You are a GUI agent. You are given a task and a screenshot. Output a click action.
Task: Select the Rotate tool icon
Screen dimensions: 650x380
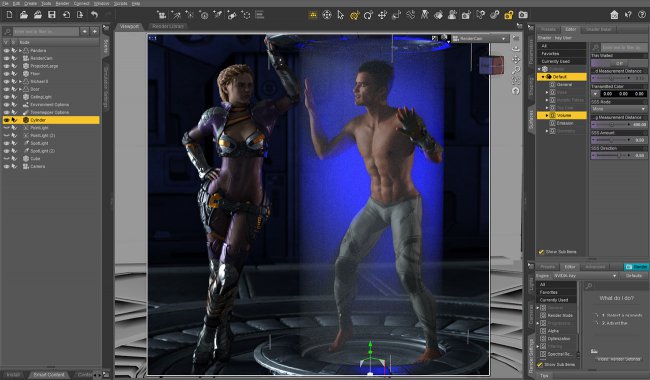[x=368, y=15]
